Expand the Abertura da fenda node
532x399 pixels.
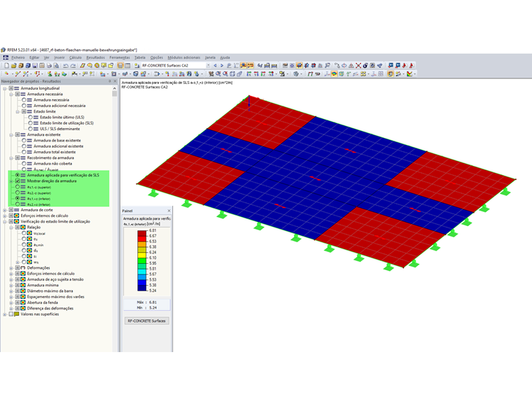11,302
